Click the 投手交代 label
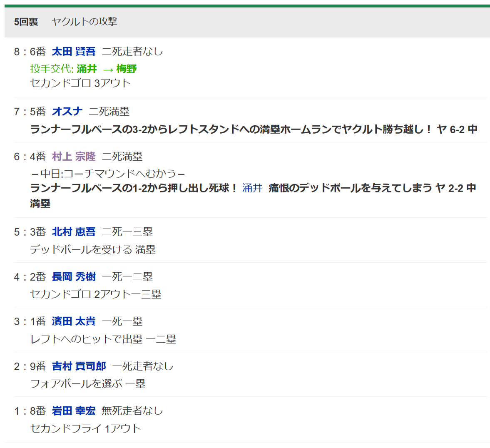The image size is (490, 448). (x=52, y=69)
